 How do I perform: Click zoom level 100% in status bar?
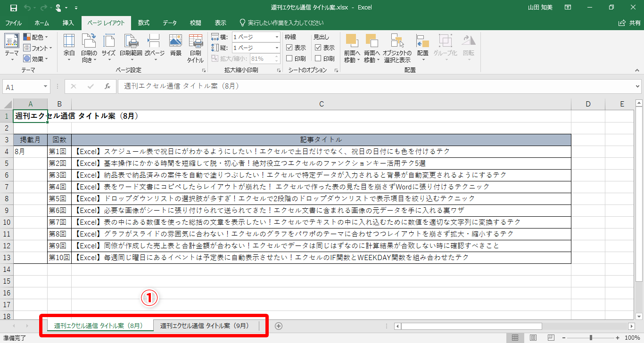632,338
